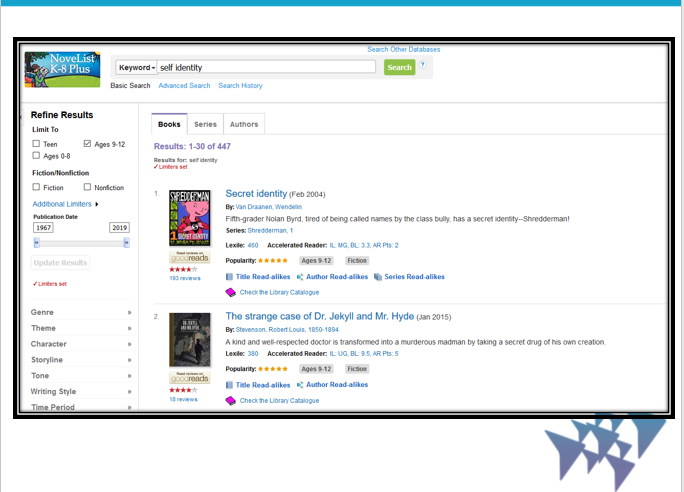Open the Shredderman book cover thumbnail
Viewport: 684px width, 492px height.
pyautogui.click(x=190, y=218)
